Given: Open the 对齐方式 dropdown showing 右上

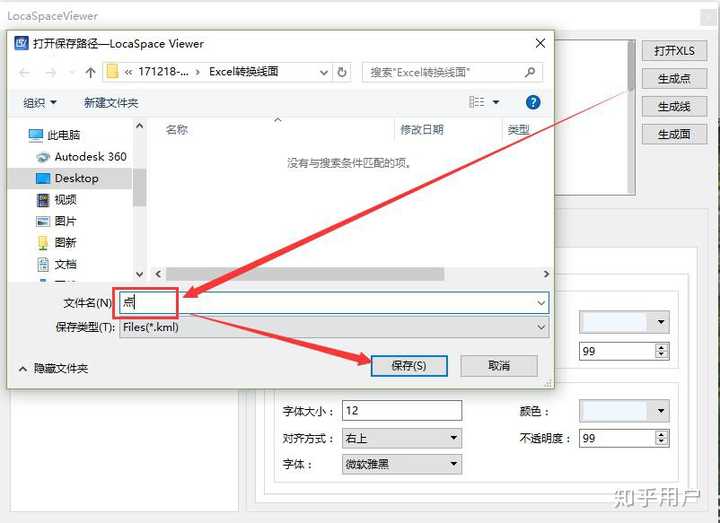Looking at the screenshot, I should 402,438.
